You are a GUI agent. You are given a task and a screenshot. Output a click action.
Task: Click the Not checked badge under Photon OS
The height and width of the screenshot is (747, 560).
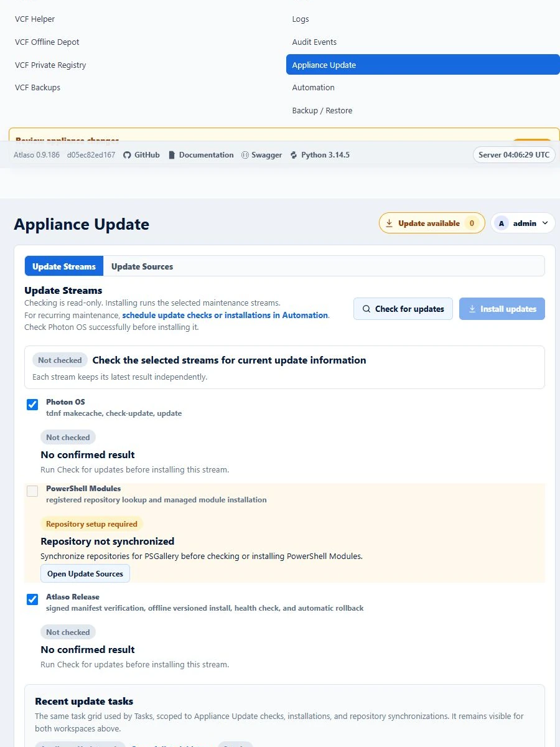68,438
